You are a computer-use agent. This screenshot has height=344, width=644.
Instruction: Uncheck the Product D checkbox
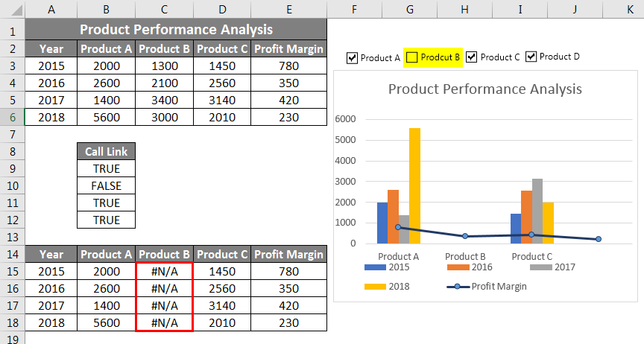[531, 57]
